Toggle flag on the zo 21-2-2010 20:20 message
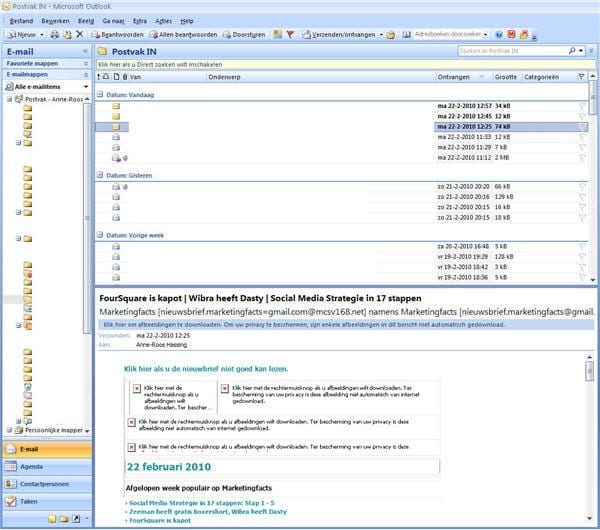 582,187
